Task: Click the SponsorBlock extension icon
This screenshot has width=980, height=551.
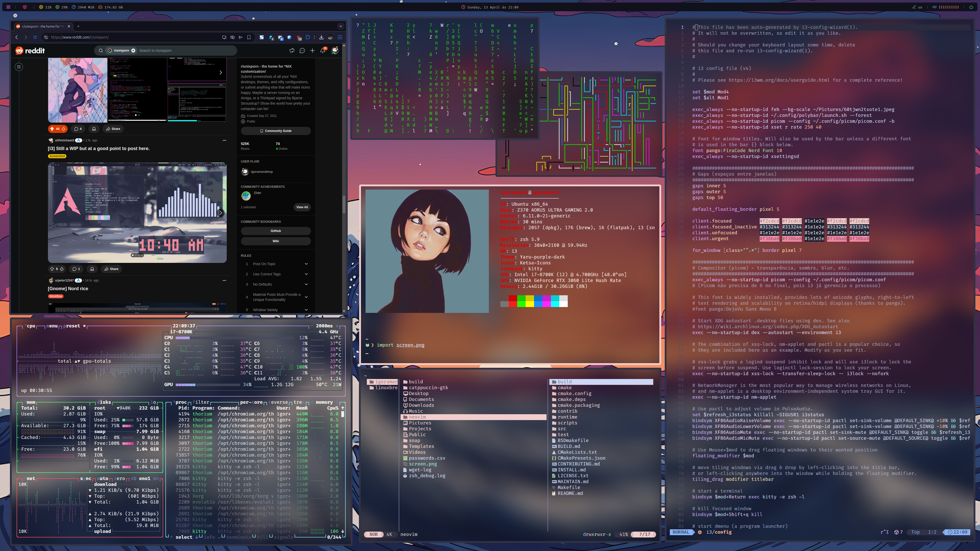Action: click(261, 37)
